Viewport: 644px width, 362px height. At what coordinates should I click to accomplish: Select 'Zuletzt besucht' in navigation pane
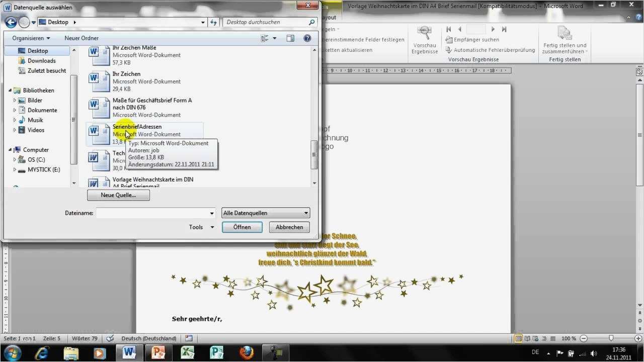(x=47, y=71)
